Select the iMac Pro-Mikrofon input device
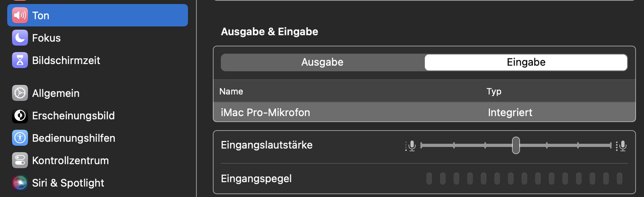The image size is (644, 197). point(424,112)
